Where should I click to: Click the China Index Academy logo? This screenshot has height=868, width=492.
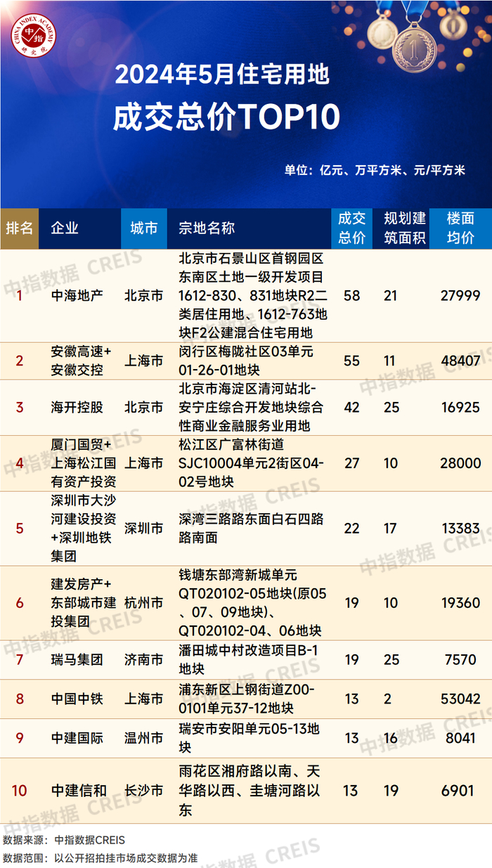pos(34,35)
